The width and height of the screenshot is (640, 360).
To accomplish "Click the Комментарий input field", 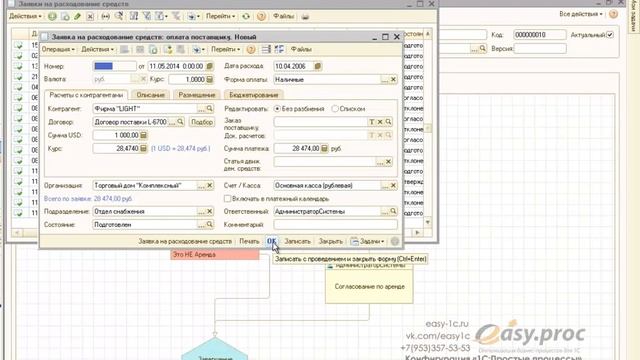I will coord(336,224).
